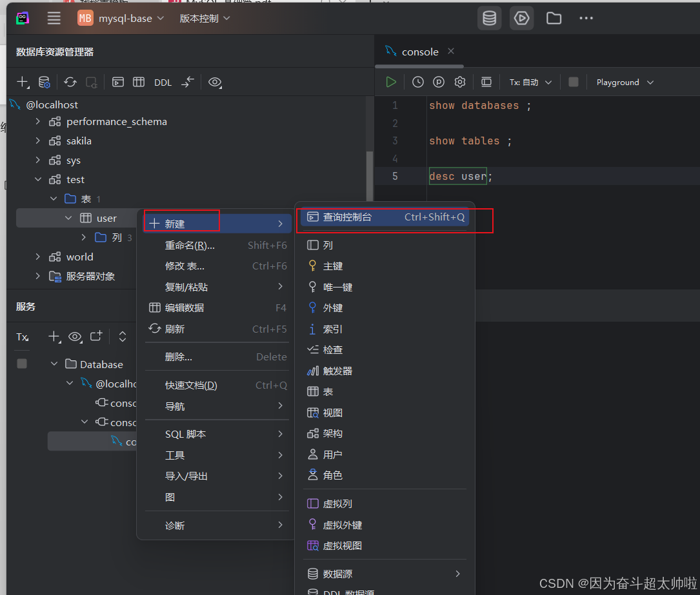Create a new 主键 from submenu
700x595 pixels.
coord(385,266)
